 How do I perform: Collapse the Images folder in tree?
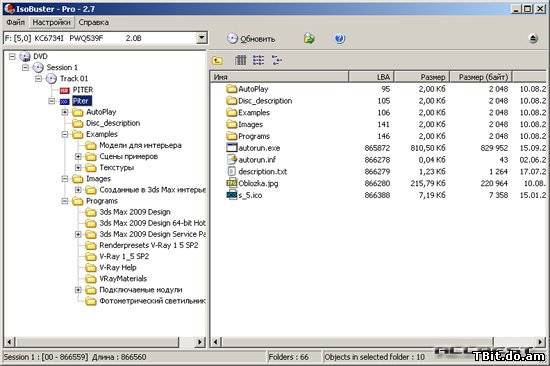65,179
